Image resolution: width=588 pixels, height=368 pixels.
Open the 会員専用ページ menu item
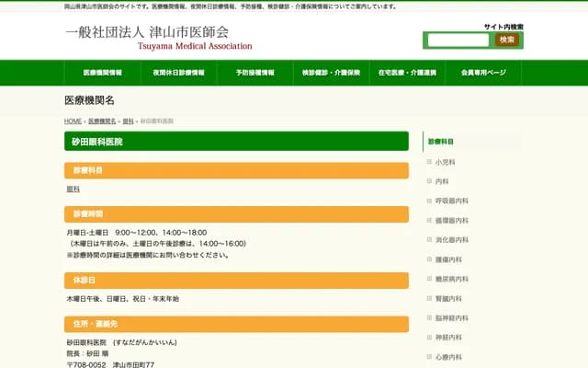(x=483, y=72)
